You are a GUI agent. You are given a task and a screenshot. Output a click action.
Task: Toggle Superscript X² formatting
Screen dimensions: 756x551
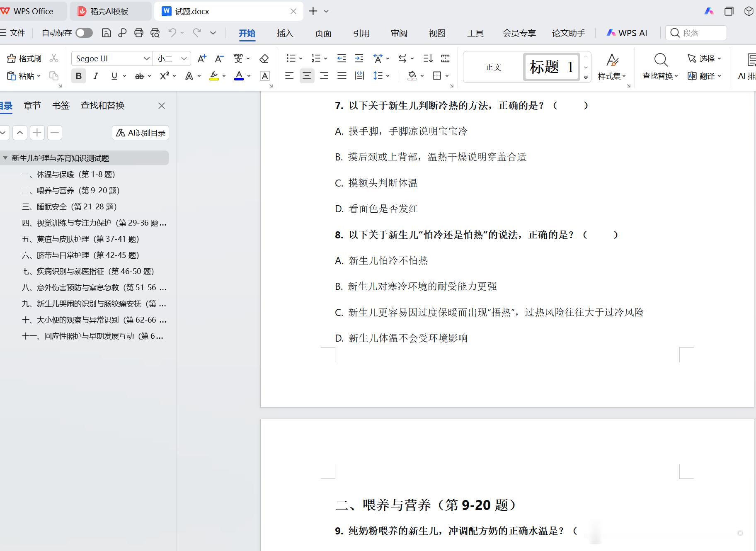point(165,76)
